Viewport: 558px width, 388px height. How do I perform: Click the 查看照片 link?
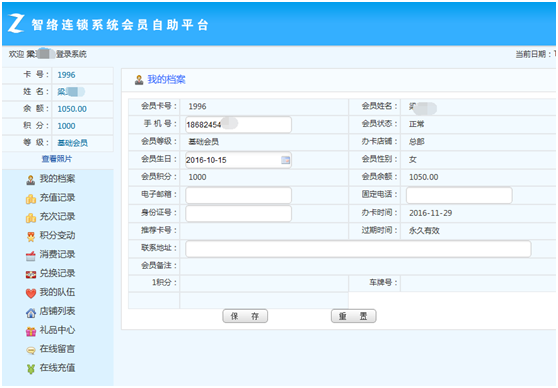tap(57, 159)
